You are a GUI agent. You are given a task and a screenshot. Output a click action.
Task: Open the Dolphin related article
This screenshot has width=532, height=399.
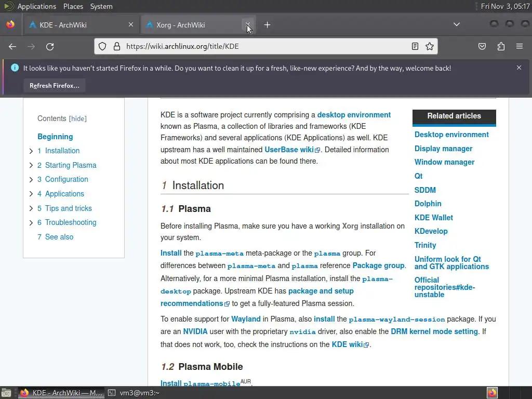(428, 204)
